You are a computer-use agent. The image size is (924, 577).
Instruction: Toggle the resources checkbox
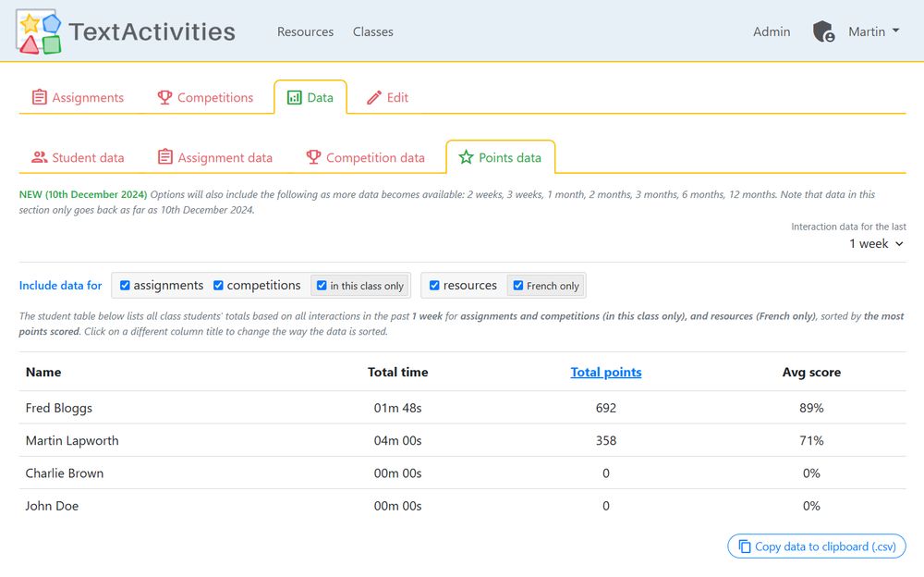[434, 286]
